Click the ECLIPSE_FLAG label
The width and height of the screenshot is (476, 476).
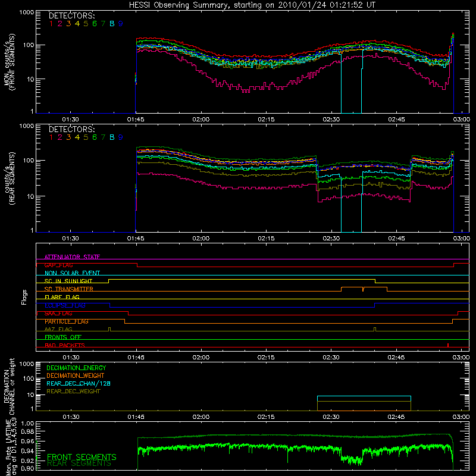65,305
